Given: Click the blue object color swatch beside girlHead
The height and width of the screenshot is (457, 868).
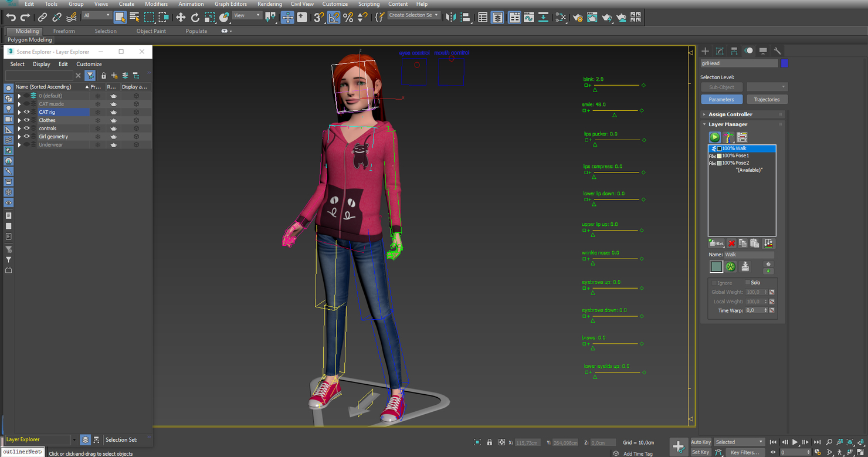Looking at the screenshot, I should tap(784, 63).
